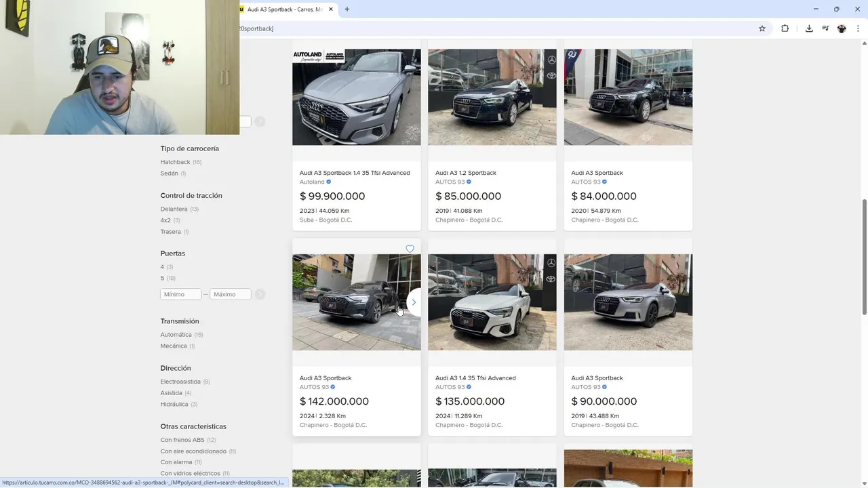Add the $142.000.000 Audi to favorites
The width and height of the screenshot is (868, 488).
(x=410, y=249)
